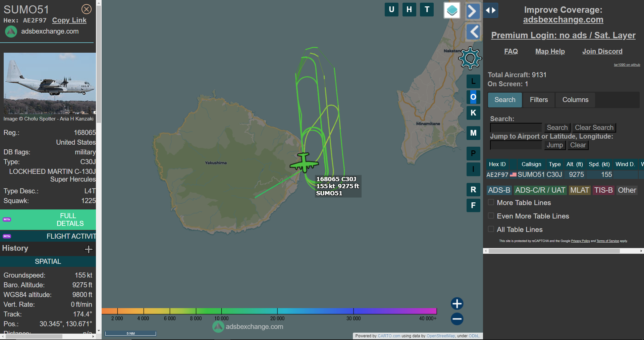Open FULL DETAILS button

pyautogui.click(x=48, y=220)
